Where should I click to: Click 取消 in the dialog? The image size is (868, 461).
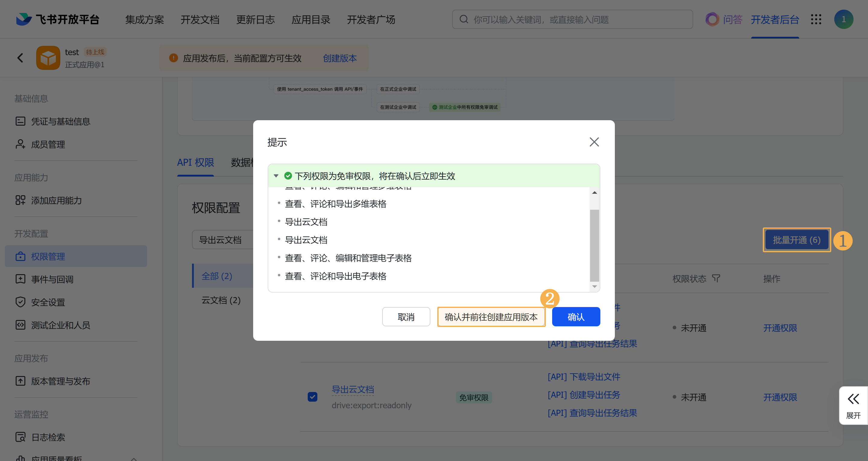coord(406,317)
